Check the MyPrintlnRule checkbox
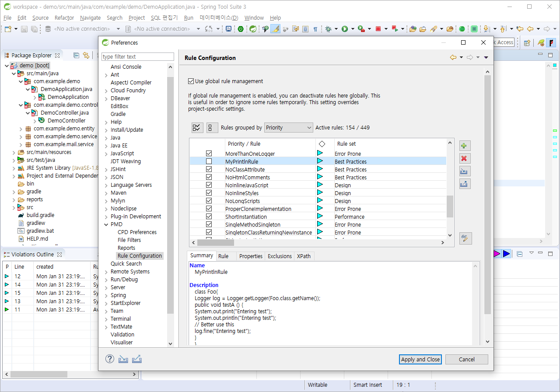Viewport: 560px width, 392px height. (x=209, y=161)
